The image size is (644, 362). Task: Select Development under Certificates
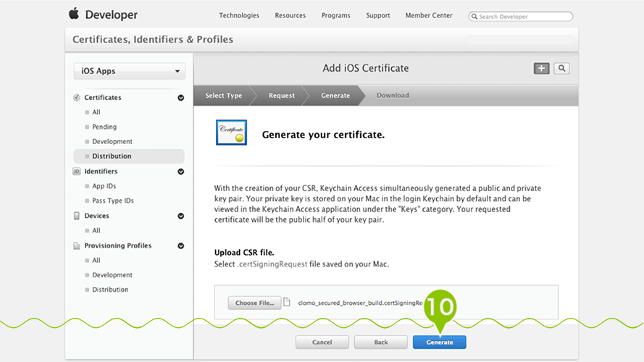click(112, 142)
